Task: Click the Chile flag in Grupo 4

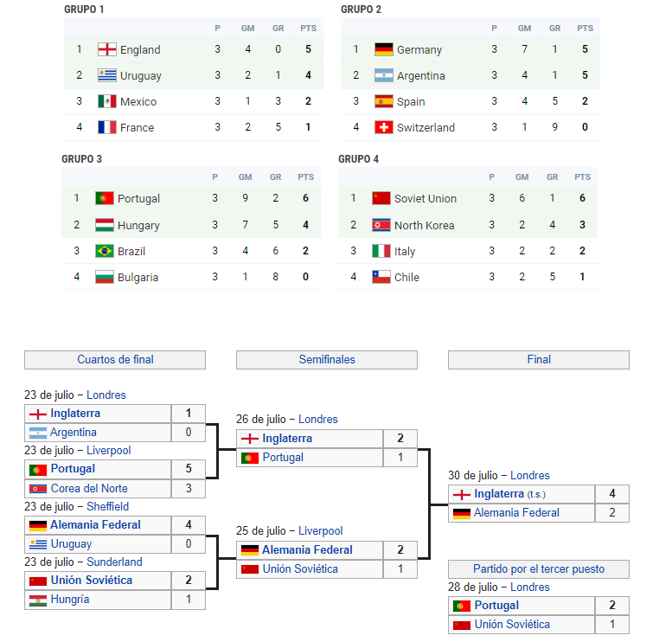Action: coord(381,277)
